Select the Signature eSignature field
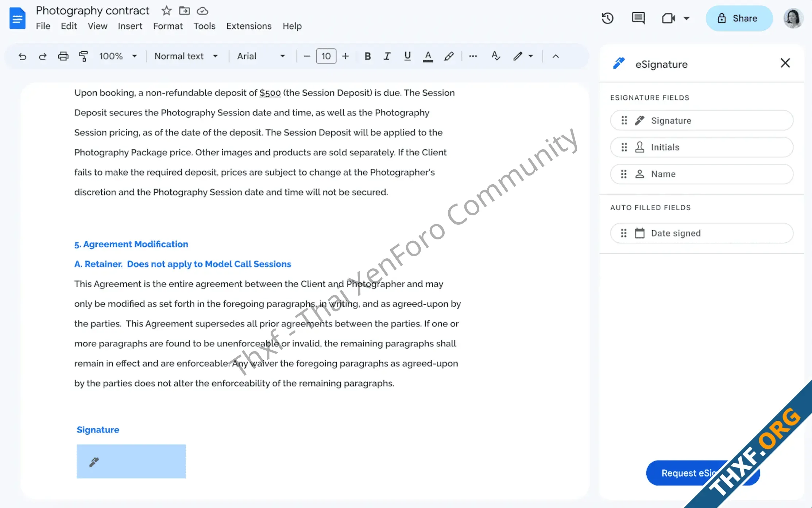The width and height of the screenshot is (812, 508). coord(701,120)
